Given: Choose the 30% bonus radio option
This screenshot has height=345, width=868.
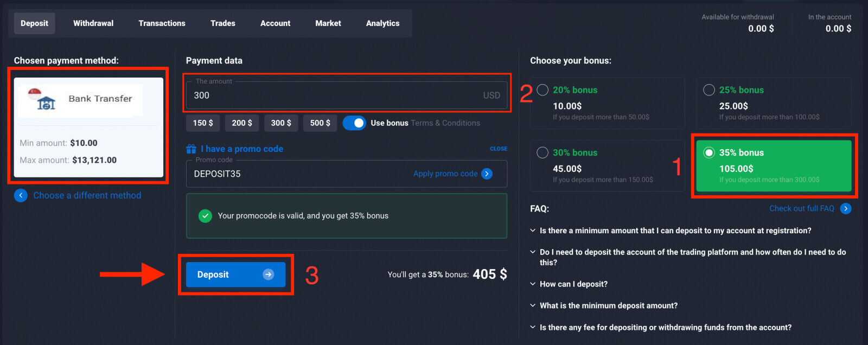Looking at the screenshot, I should pos(542,153).
